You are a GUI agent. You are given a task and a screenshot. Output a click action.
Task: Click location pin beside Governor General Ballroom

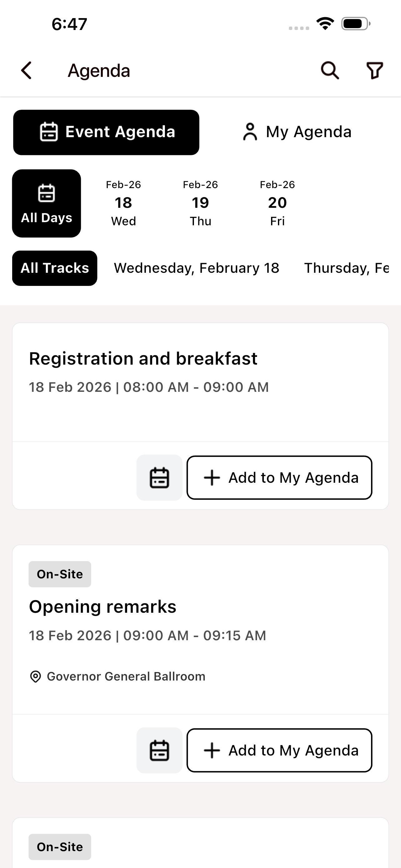(35, 676)
